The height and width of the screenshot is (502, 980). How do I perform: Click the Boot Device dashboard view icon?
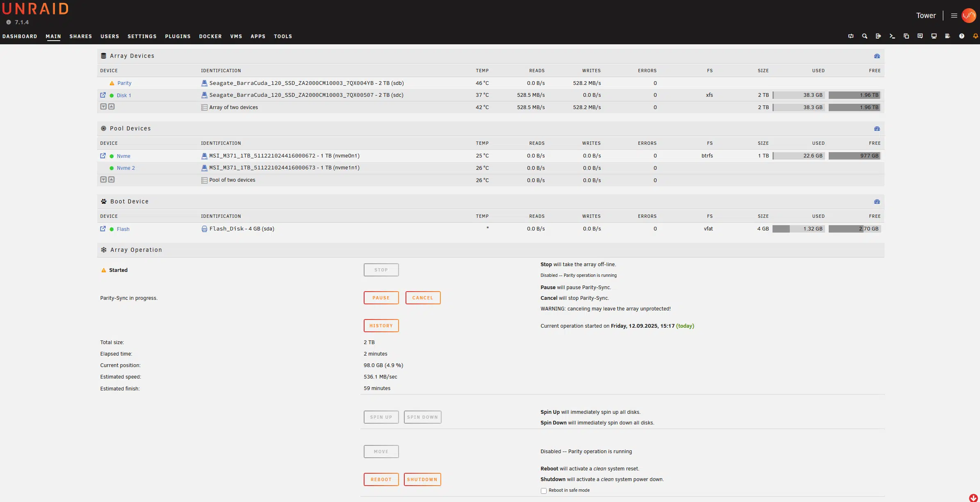(x=877, y=202)
